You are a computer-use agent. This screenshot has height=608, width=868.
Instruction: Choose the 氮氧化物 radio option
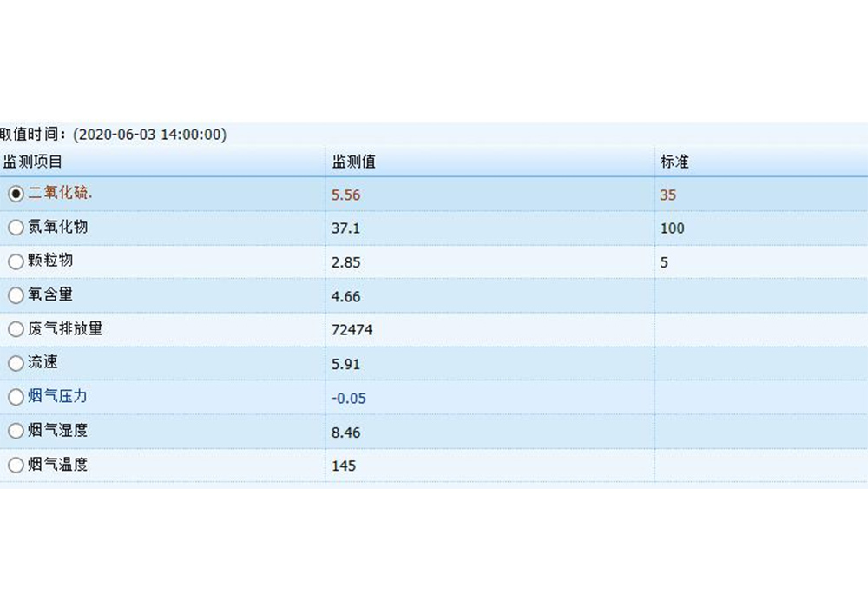click(x=16, y=228)
